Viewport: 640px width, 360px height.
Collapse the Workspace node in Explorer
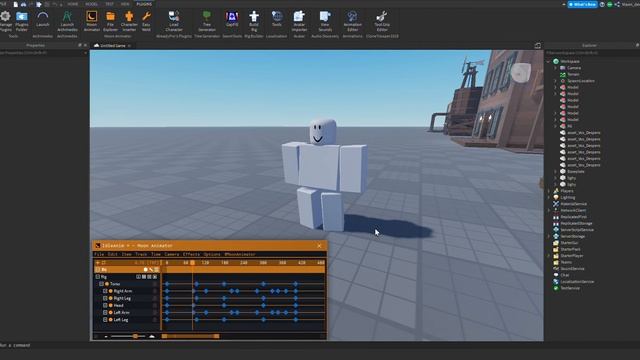549,61
